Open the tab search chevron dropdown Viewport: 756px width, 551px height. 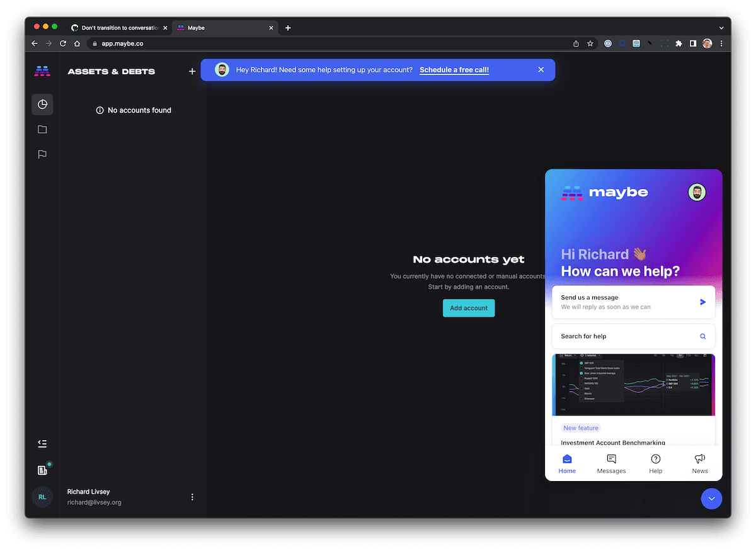coord(721,28)
